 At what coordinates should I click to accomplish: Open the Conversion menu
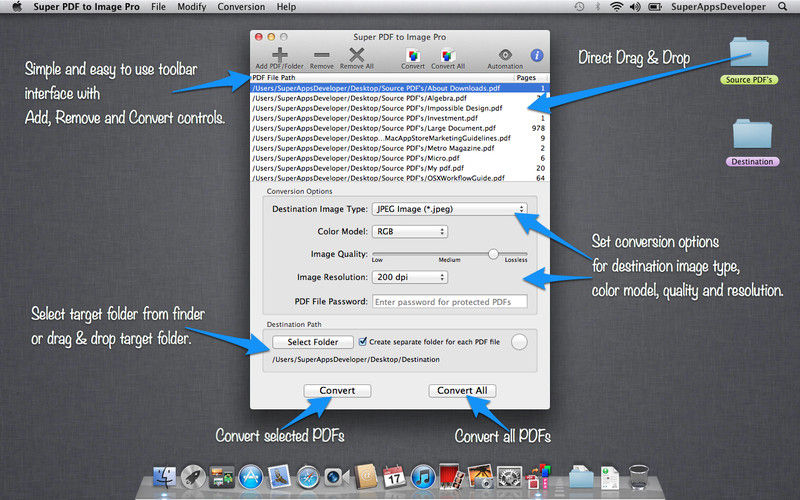[x=241, y=7]
